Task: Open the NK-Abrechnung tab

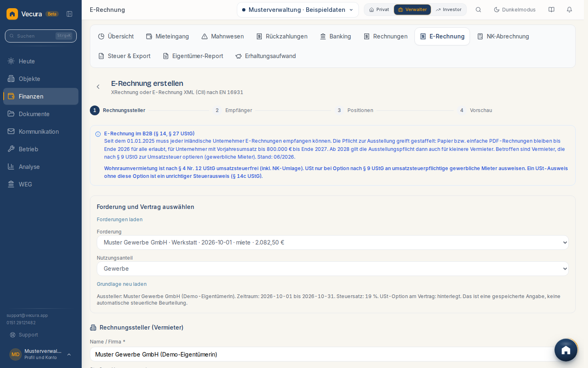Action: [503, 36]
